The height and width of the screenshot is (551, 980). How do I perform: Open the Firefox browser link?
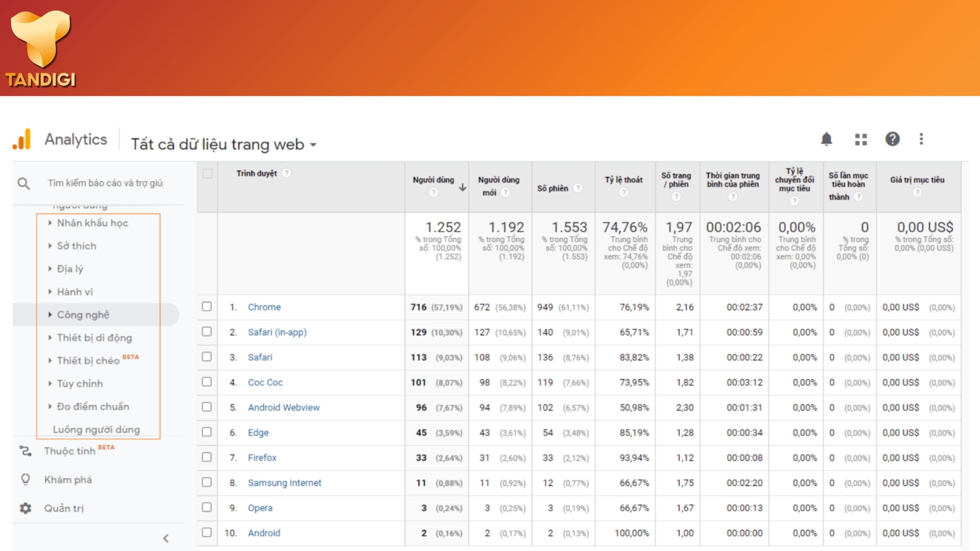coord(262,458)
